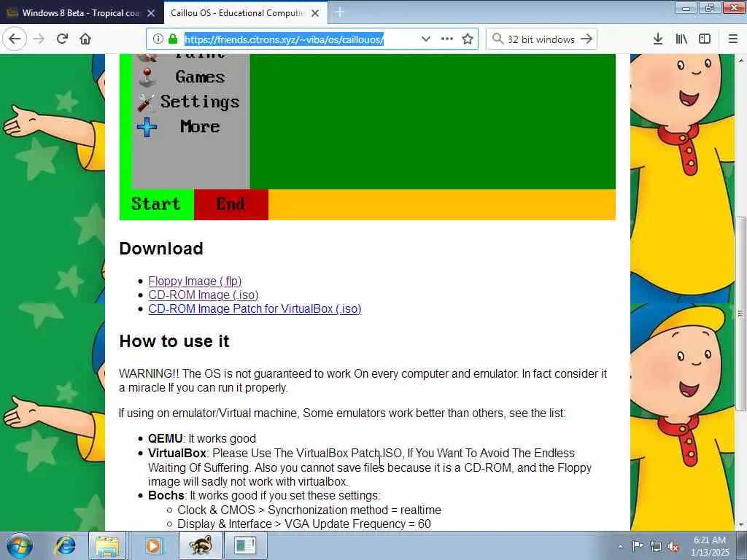Viewport: 747px width, 560px height.
Task: Open the Downloads panel
Action: coord(658,39)
